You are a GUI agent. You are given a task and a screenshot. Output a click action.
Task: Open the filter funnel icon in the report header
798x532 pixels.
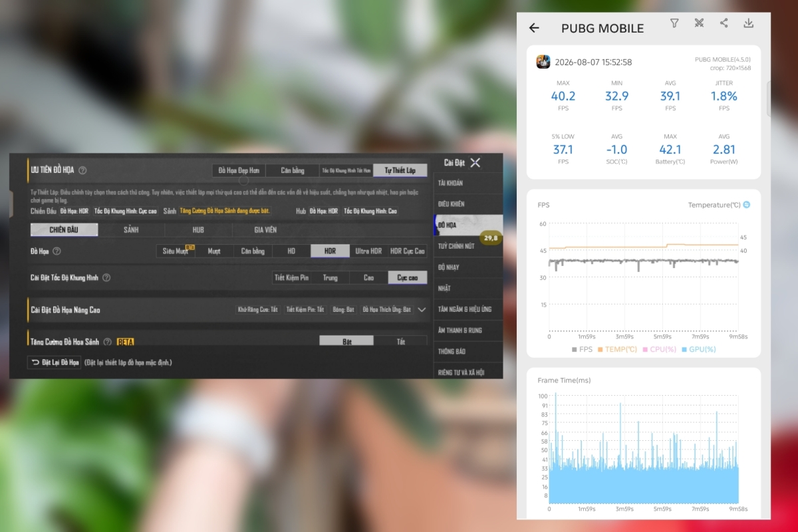click(x=674, y=23)
